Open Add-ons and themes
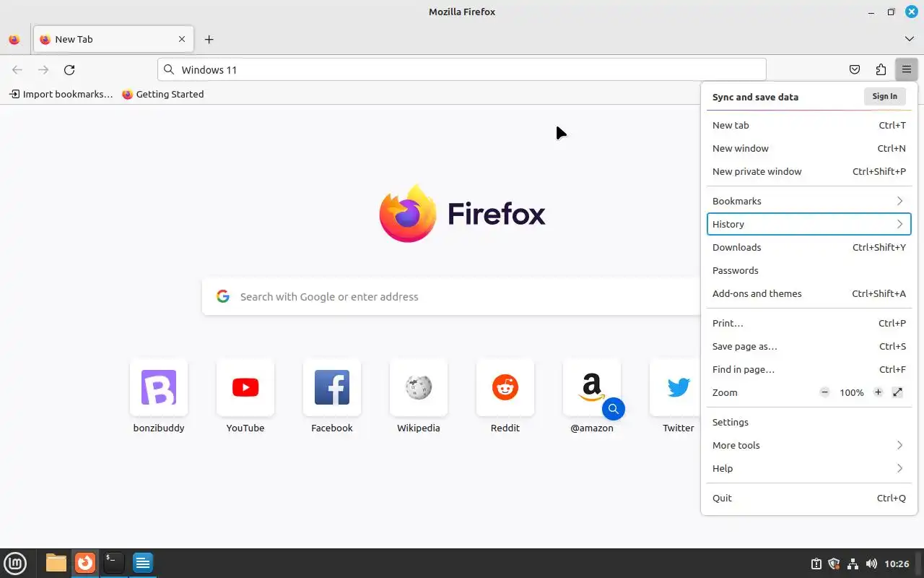This screenshot has height=578, width=924. (808, 293)
